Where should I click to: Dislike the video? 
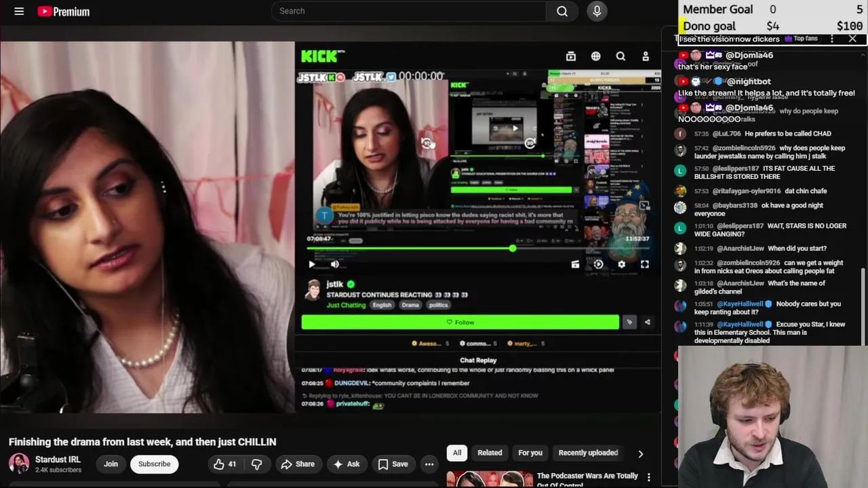[x=256, y=464]
